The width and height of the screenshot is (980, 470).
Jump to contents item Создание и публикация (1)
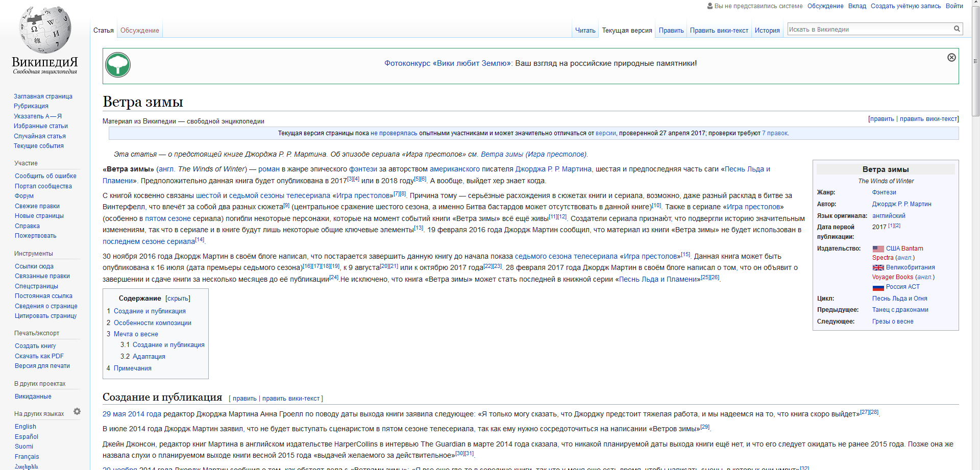(x=150, y=311)
